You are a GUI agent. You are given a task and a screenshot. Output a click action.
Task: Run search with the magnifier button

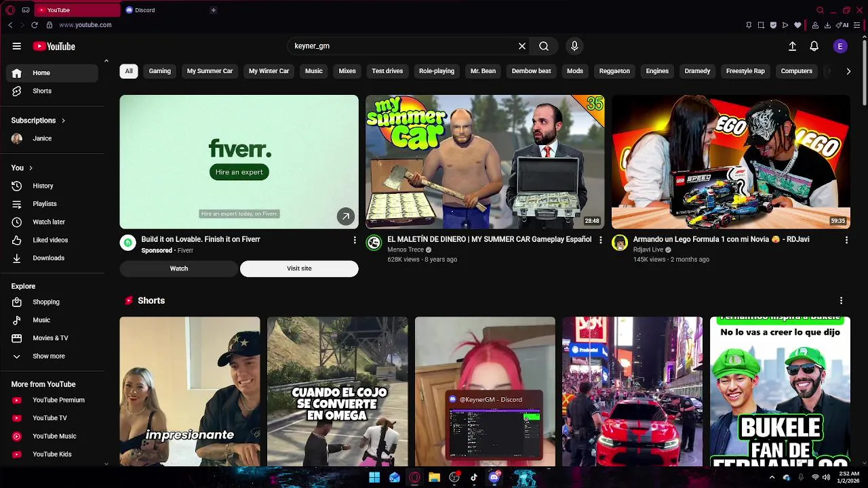[544, 46]
